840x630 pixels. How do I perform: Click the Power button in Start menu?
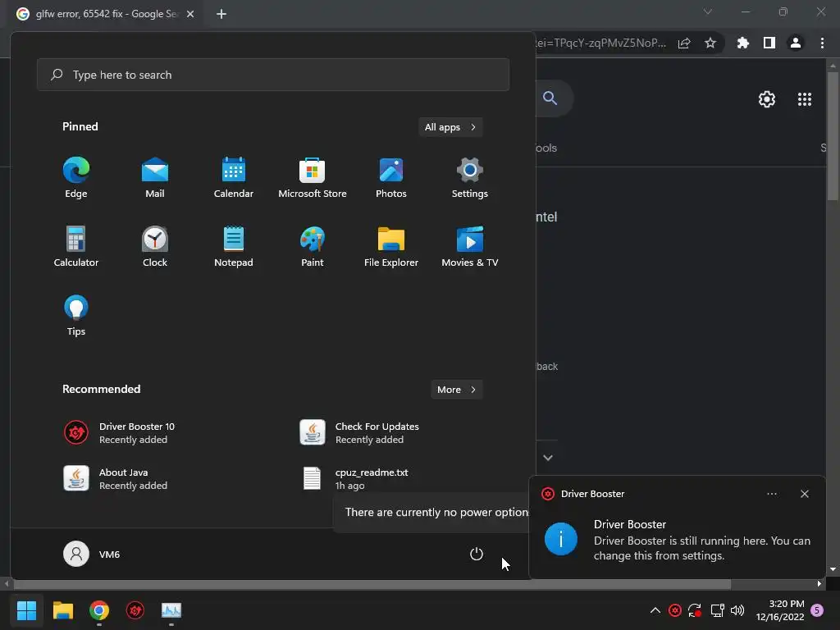[x=477, y=554]
